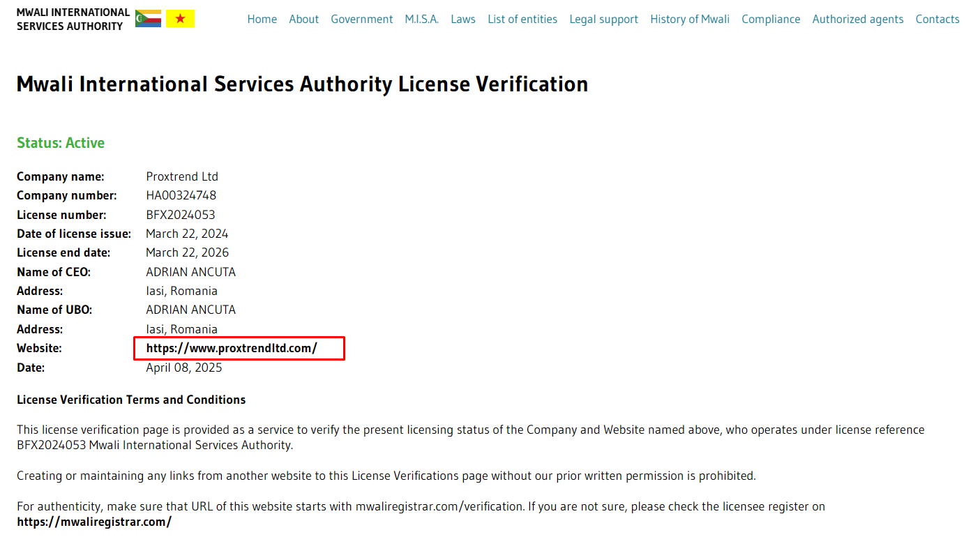Click the company number HA00324748 value
The width and height of the screenshot is (980, 537).
(181, 195)
